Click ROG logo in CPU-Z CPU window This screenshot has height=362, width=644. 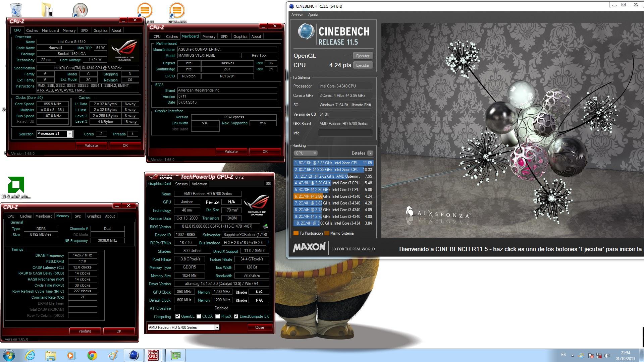tap(124, 50)
